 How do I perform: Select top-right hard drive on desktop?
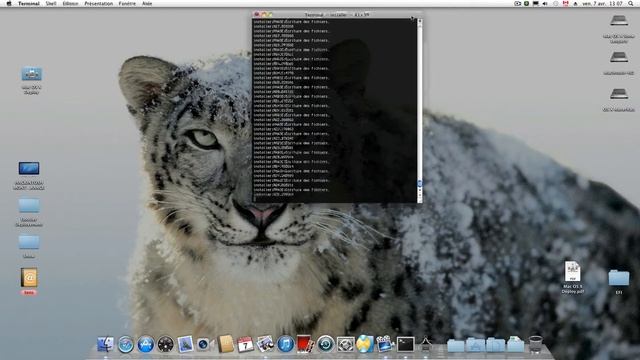[619, 20]
